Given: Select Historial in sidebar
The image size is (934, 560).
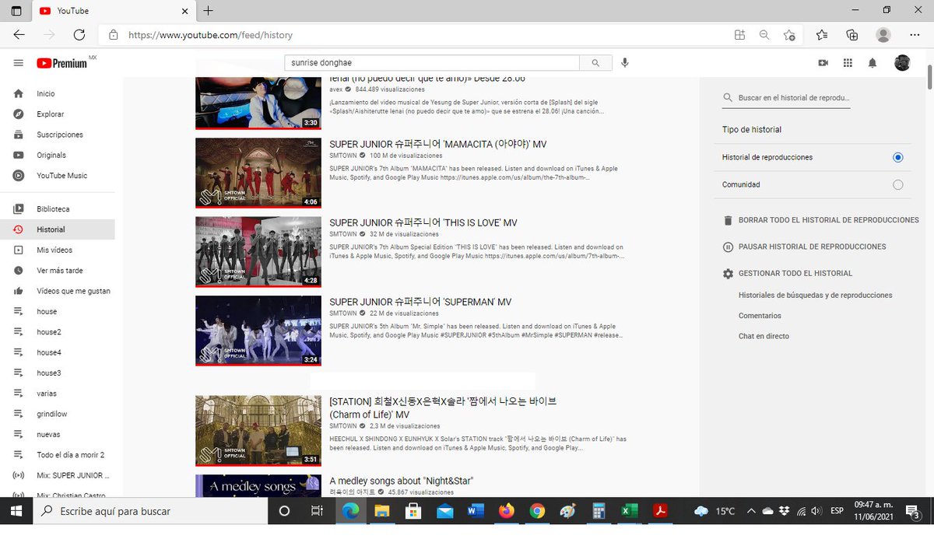Looking at the screenshot, I should point(58,229).
